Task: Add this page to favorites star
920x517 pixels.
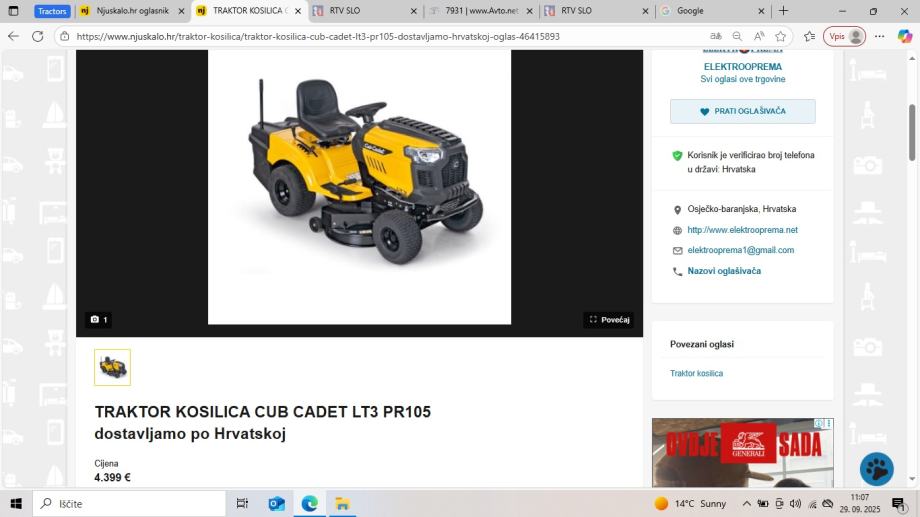Action: [780, 36]
